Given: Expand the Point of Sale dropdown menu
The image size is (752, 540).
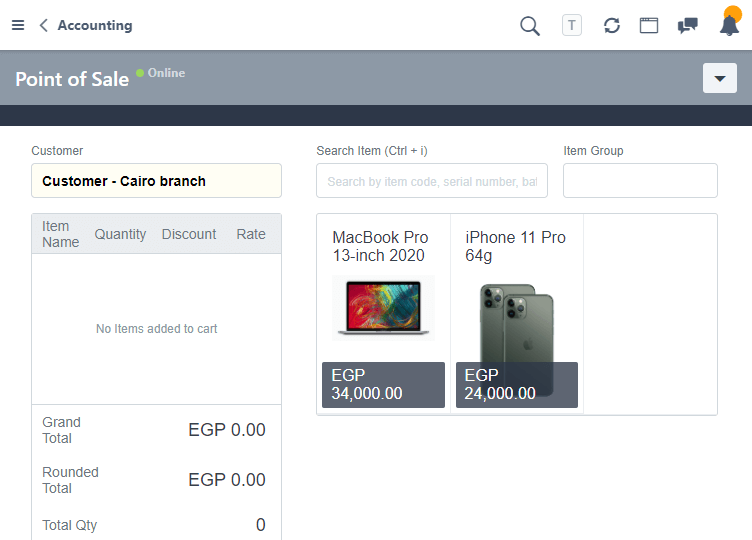Looking at the screenshot, I should coord(720,78).
